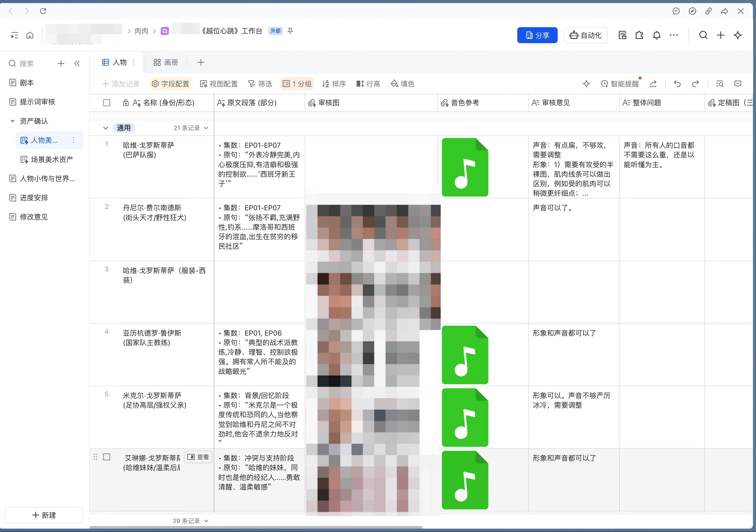The image size is (756, 532).
Task: Open 智能提醒 smart reminder
Action: [x=620, y=84]
